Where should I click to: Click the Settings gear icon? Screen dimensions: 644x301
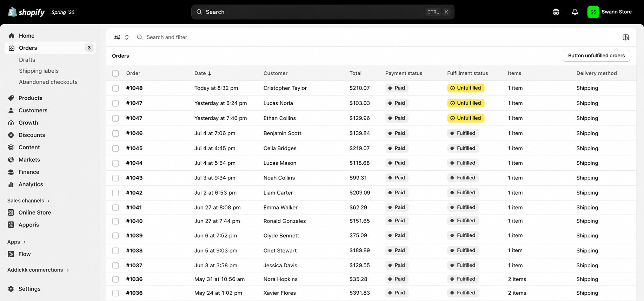pos(11,289)
